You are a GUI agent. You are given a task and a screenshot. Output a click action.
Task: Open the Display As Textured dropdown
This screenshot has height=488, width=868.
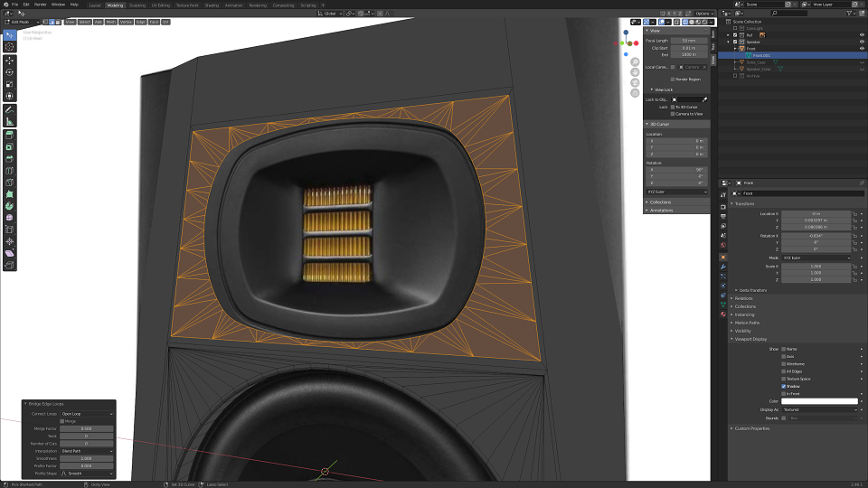(x=820, y=410)
